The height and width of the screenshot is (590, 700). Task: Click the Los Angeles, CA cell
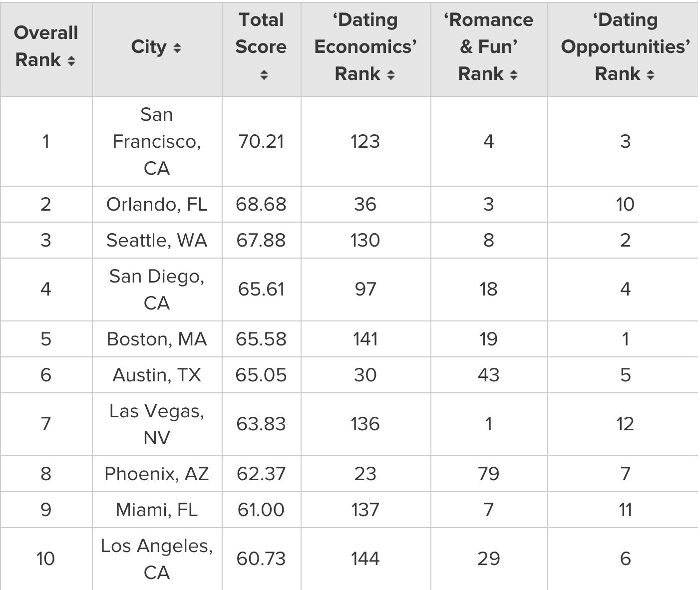coord(157,559)
